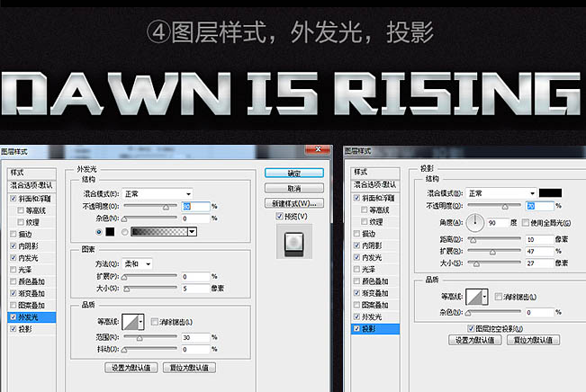This screenshot has width=586, height=392.
Task: Click 复位为默认值 in 外发光 dialog
Action: [189, 368]
